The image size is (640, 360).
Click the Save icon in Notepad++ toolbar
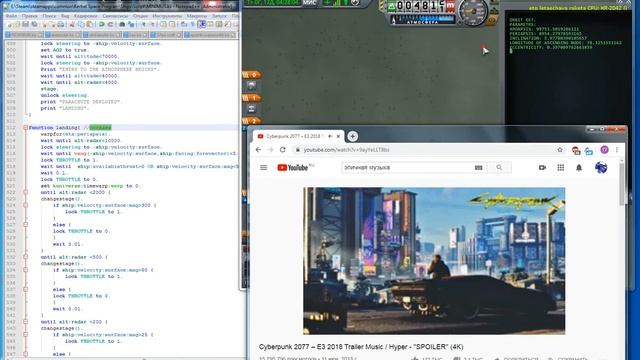(26, 24)
